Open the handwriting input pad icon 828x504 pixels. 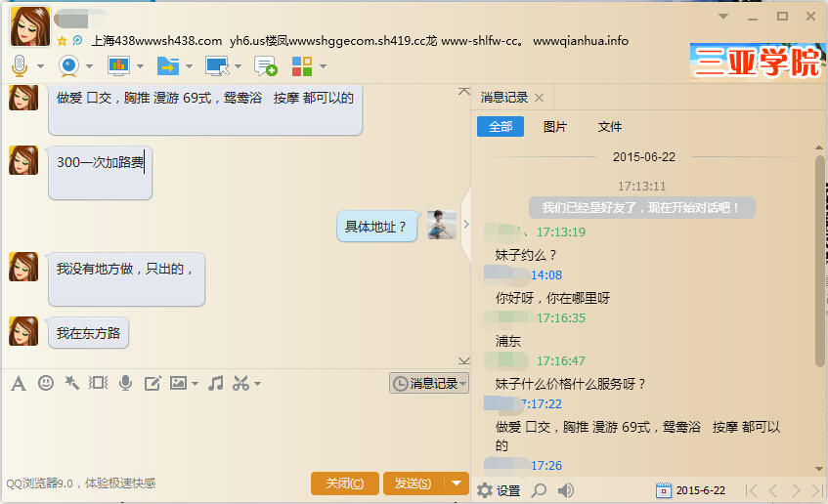[153, 383]
